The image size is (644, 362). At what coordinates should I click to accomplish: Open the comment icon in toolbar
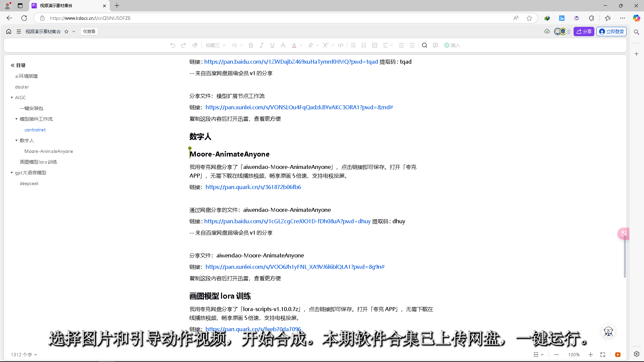[435, 45]
